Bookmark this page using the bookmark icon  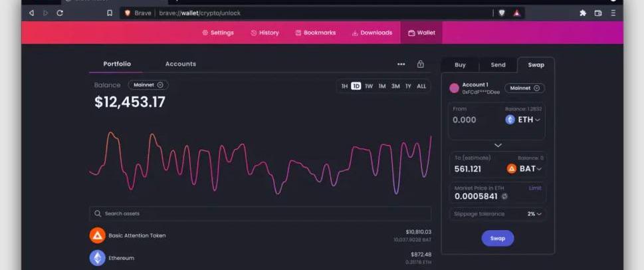[x=110, y=13]
